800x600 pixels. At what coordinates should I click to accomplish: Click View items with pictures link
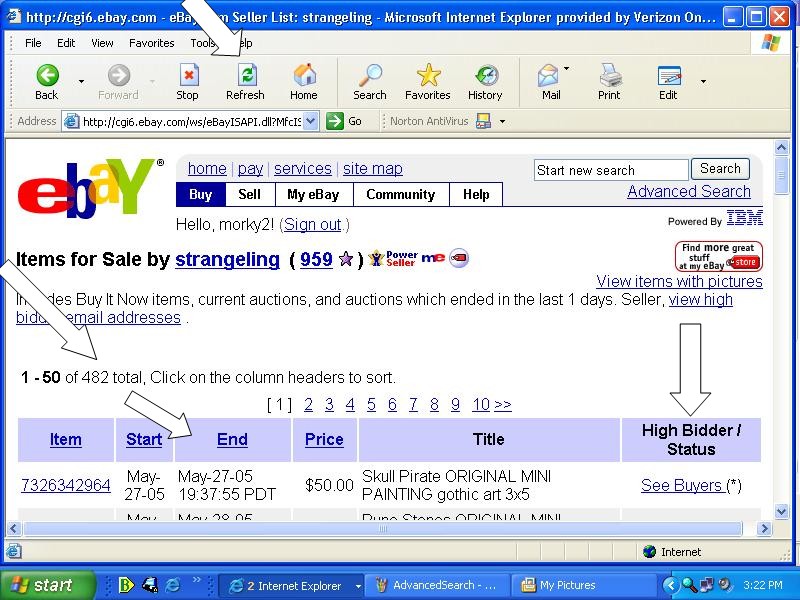679,281
